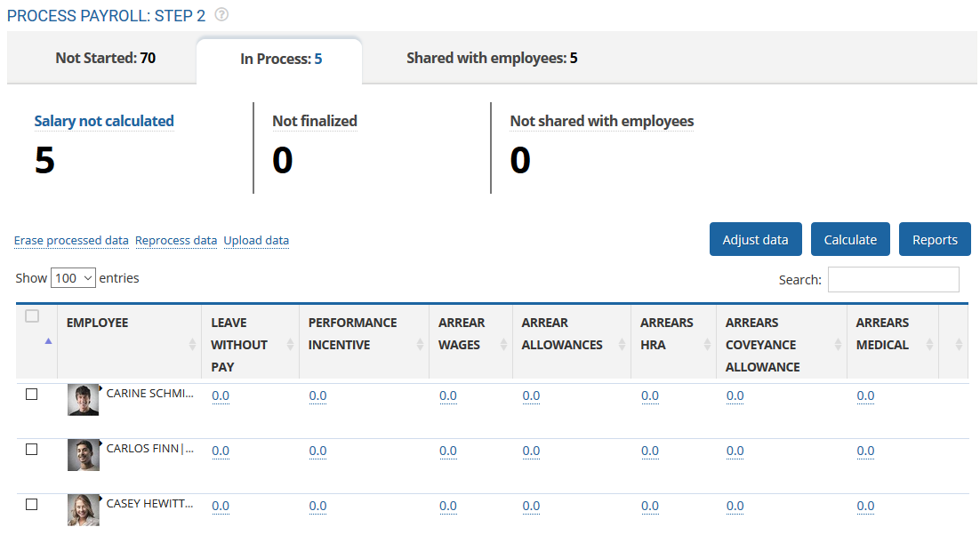The height and width of the screenshot is (543, 980).
Task: Check the select-all header checkbox
Action: pyautogui.click(x=32, y=316)
